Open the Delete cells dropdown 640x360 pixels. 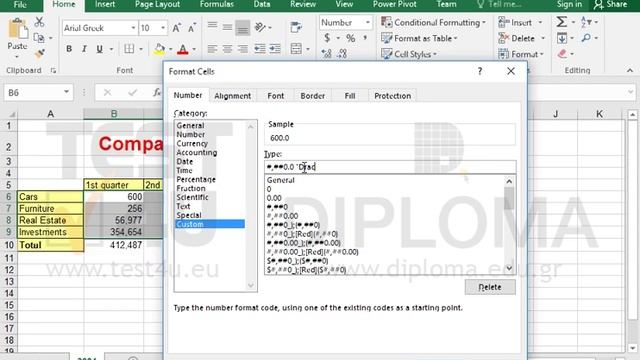[x=543, y=38]
